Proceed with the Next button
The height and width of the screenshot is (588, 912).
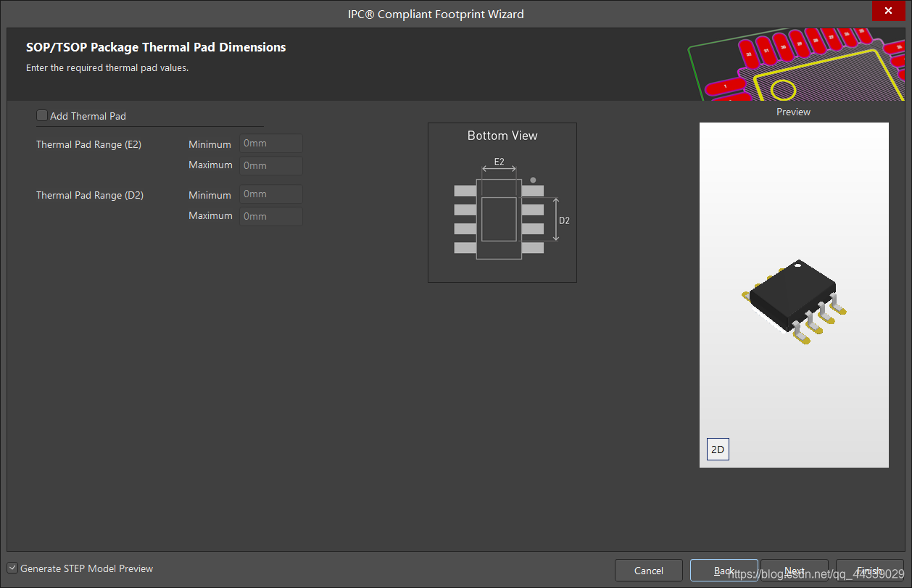(x=795, y=571)
